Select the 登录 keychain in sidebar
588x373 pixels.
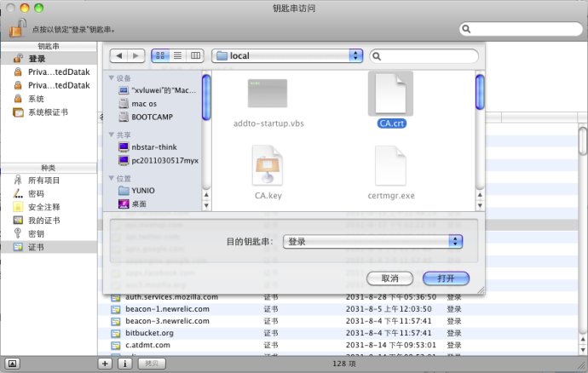(49, 59)
